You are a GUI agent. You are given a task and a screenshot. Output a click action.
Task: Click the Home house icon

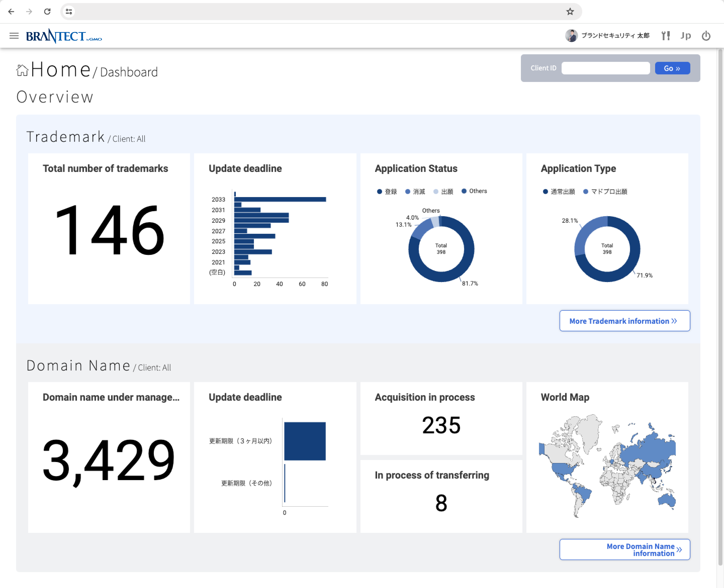tap(22, 70)
